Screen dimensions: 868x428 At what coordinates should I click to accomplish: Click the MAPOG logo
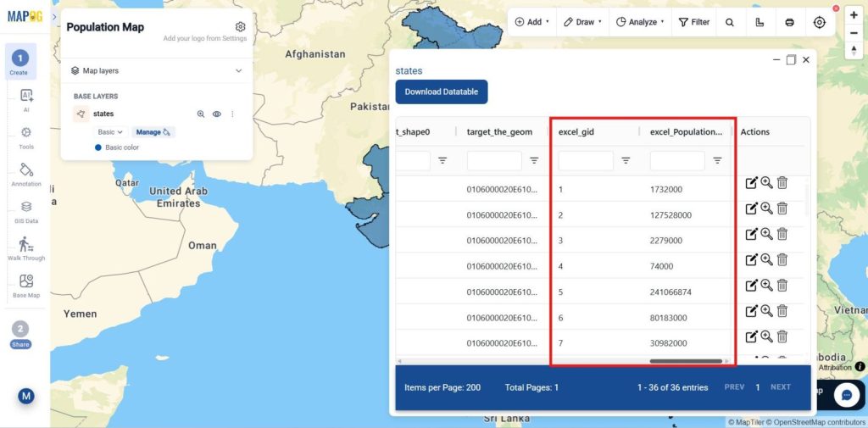[25, 16]
